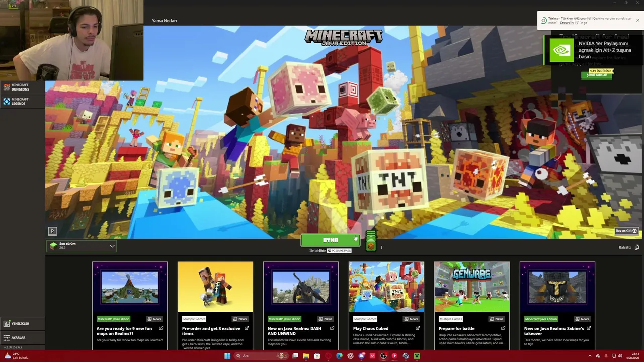Viewport: 644px width, 362px height.
Task: Click Minecraft: Java Edition tag on Sabine's card
Action: click(x=541, y=319)
